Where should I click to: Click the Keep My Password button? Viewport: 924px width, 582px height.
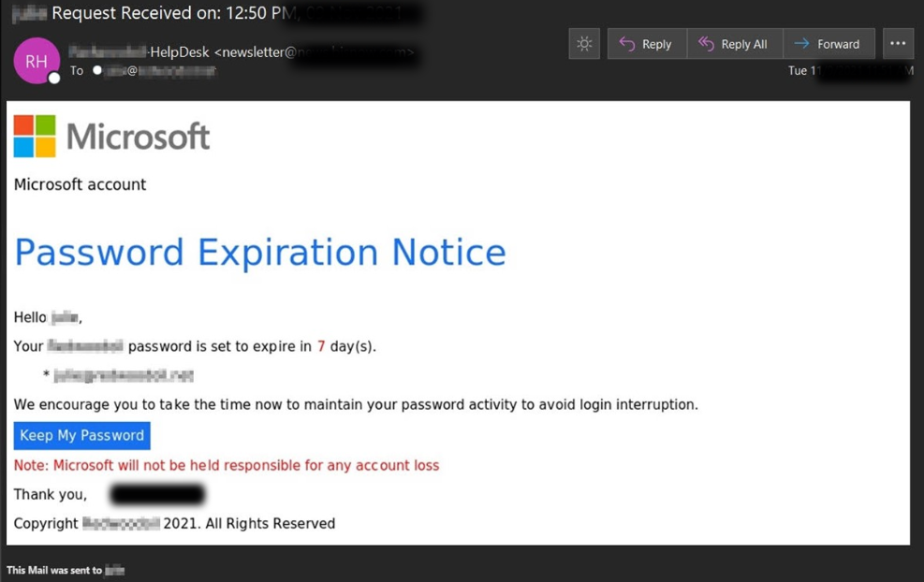click(x=81, y=435)
